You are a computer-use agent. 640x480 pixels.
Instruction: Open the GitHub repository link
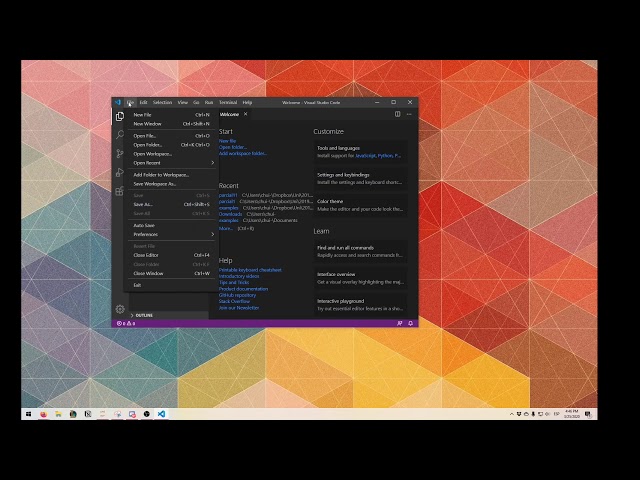coord(237,295)
